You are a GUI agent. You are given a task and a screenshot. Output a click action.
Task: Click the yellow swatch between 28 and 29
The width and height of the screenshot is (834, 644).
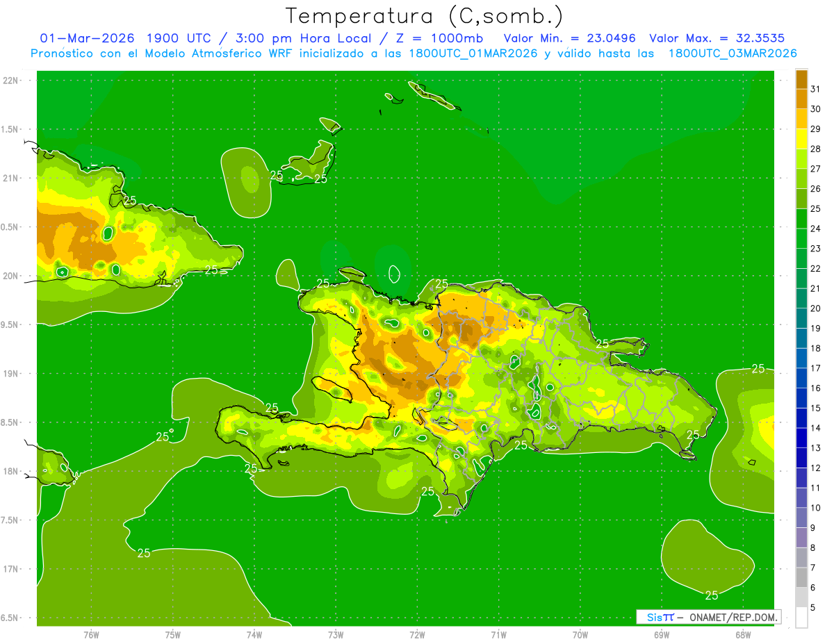pyautogui.click(x=801, y=139)
